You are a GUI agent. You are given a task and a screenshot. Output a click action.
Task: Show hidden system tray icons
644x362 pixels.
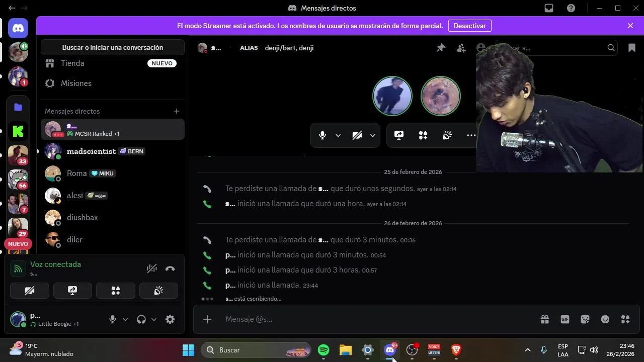528,350
